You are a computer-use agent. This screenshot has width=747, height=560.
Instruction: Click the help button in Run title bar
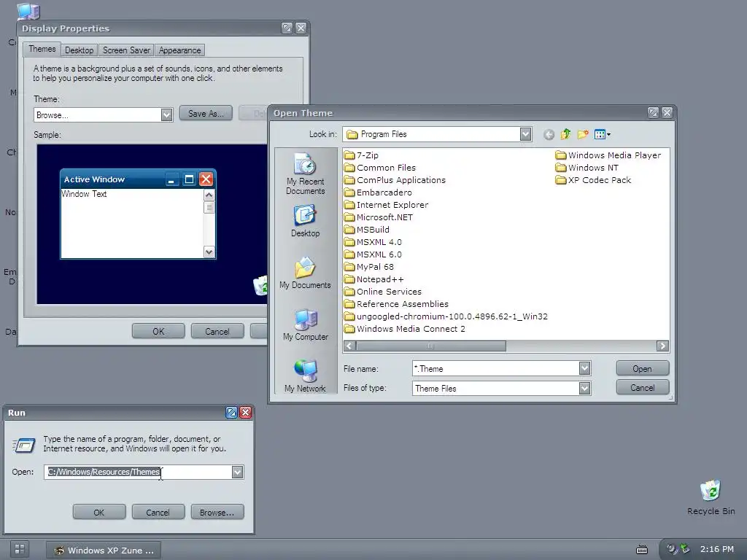pyautogui.click(x=231, y=413)
